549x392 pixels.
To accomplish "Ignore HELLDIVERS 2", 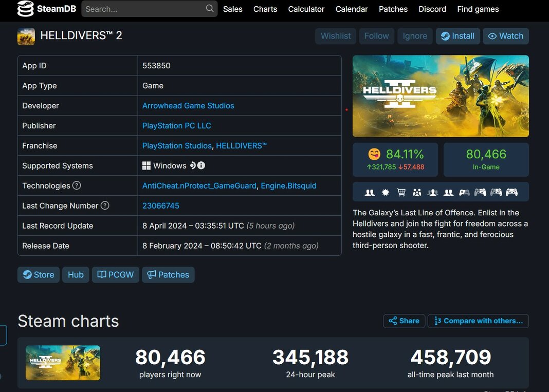I will coord(414,36).
